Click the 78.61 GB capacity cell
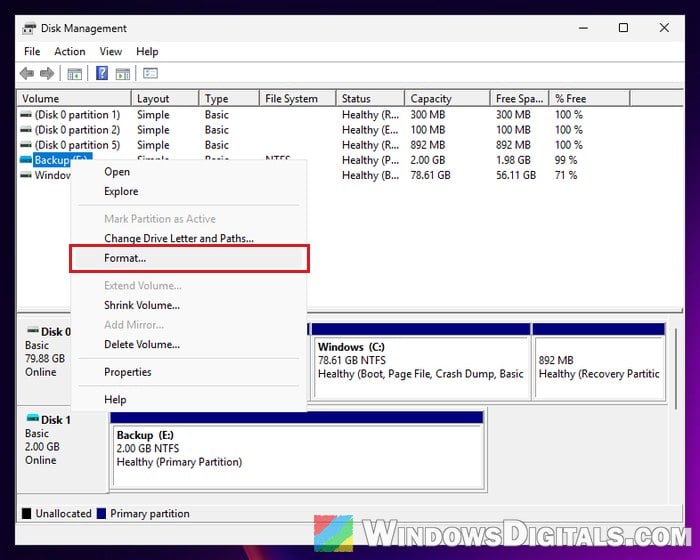 pyautogui.click(x=430, y=175)
